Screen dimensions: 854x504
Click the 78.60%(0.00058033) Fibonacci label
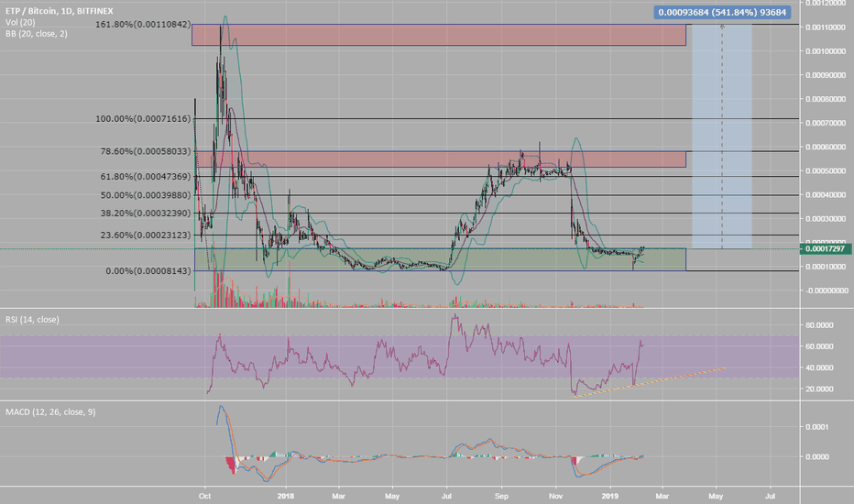146,151
